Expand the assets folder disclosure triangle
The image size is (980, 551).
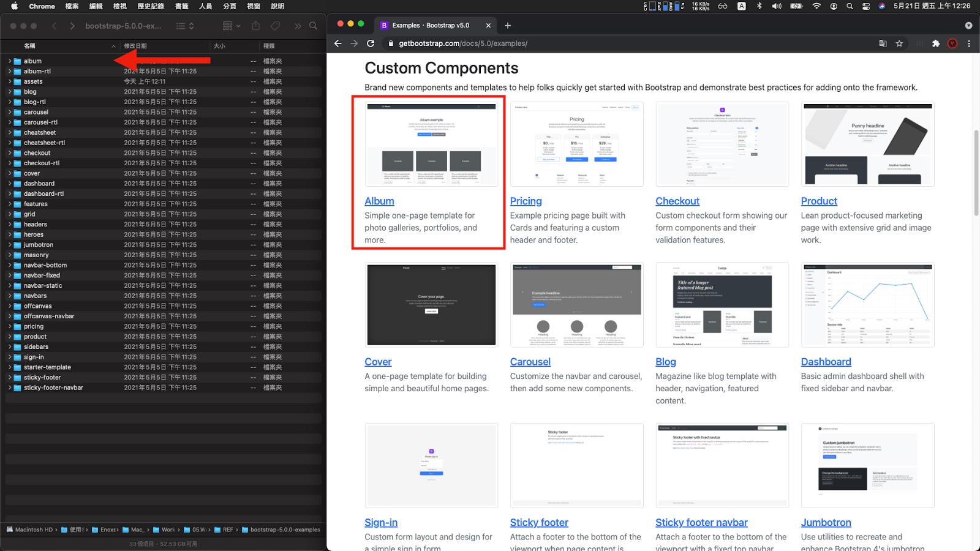[x=10, y=81]
